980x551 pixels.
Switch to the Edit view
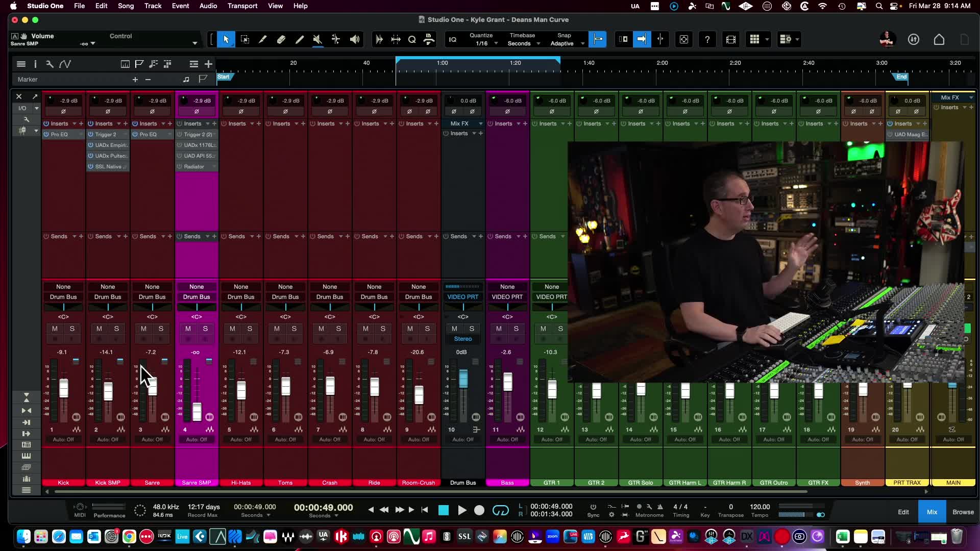(903, 512)
